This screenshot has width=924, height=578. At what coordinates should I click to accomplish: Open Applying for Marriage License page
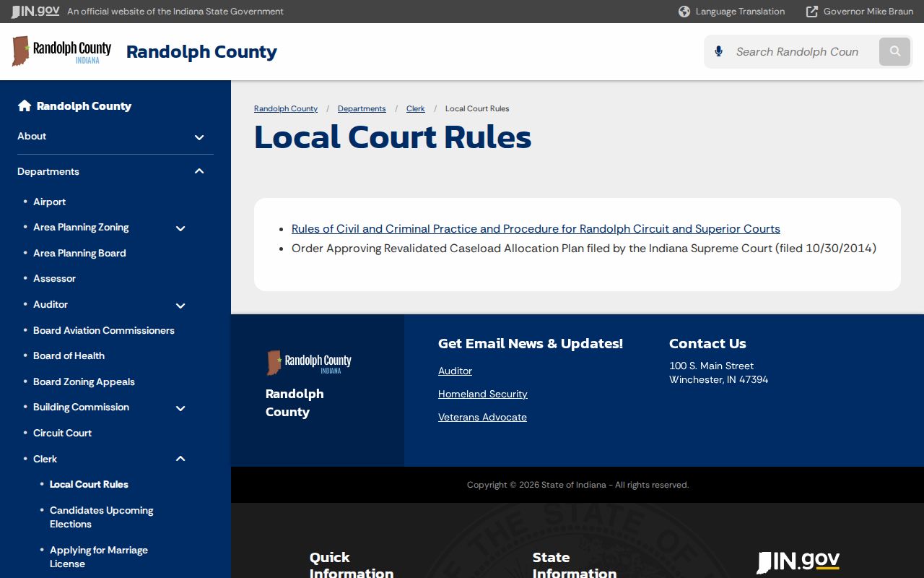(x=99, y=557)
